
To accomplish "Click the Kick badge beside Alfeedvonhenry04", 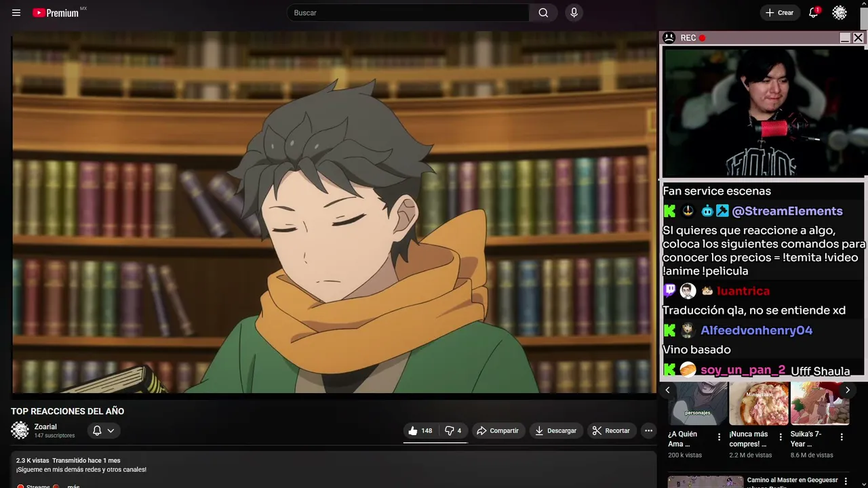I will (669, 331).
